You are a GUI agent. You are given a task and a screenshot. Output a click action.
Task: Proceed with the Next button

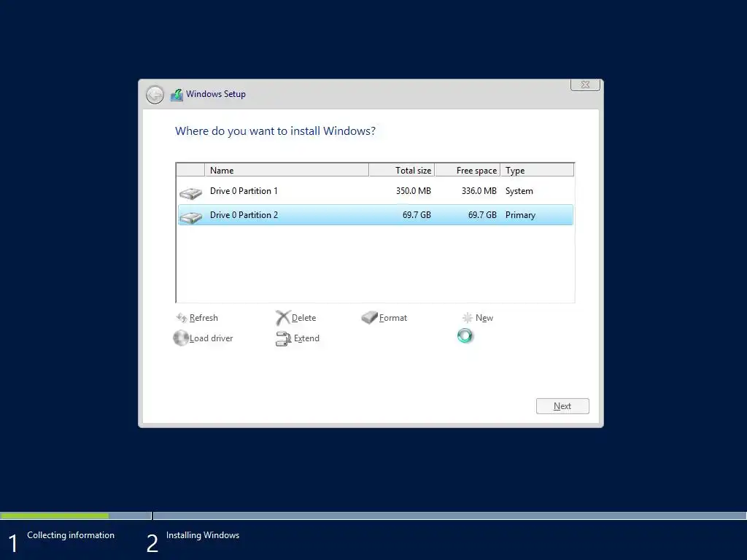click(x=562, y=406)
